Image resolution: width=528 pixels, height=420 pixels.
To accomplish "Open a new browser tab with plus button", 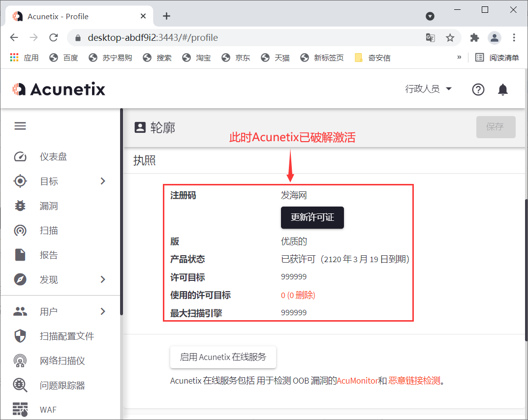I will 166,16.
